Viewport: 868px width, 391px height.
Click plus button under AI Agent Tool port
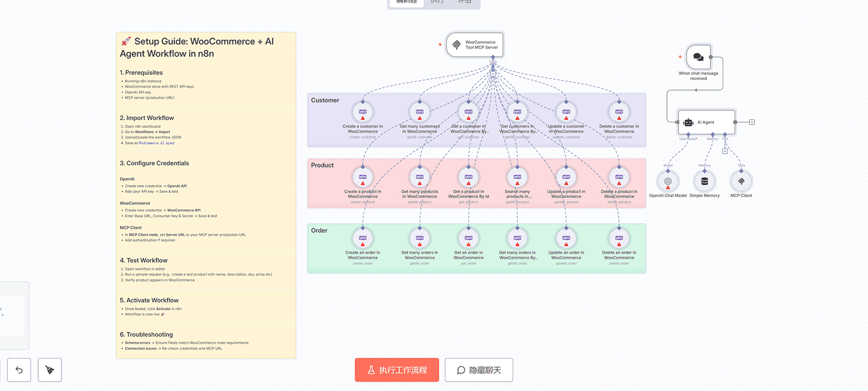(x=725, y=151)
